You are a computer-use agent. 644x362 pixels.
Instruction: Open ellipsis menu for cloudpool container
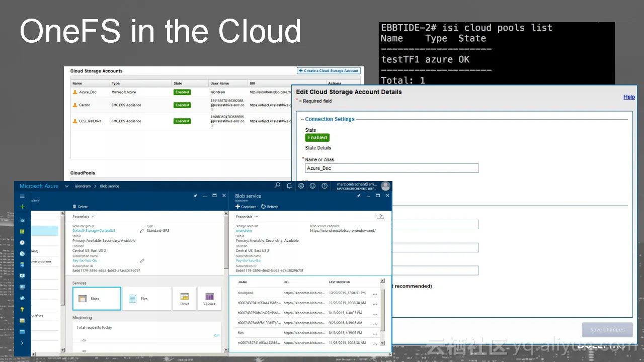point(375,294)
